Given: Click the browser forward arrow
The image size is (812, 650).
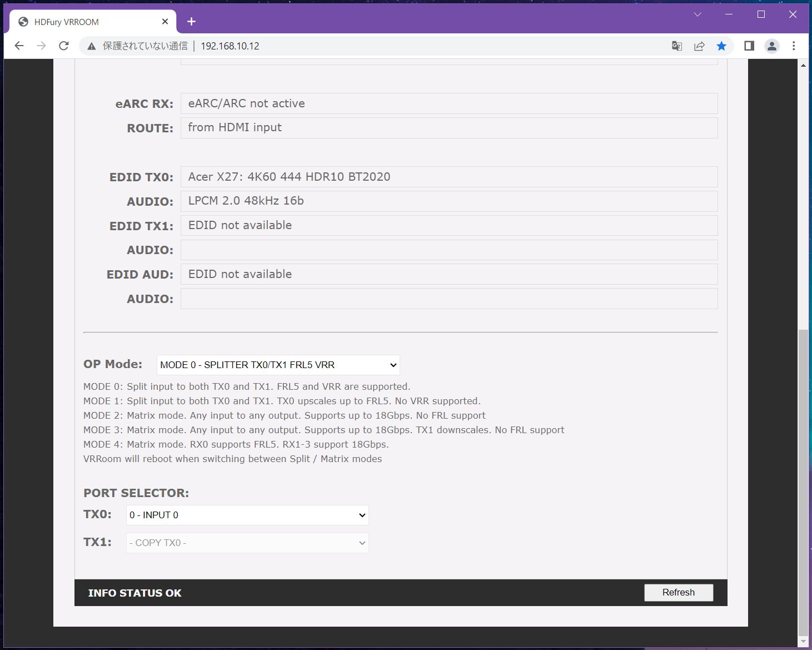Looking at the screenshot, I should click(x=42, y=46).
